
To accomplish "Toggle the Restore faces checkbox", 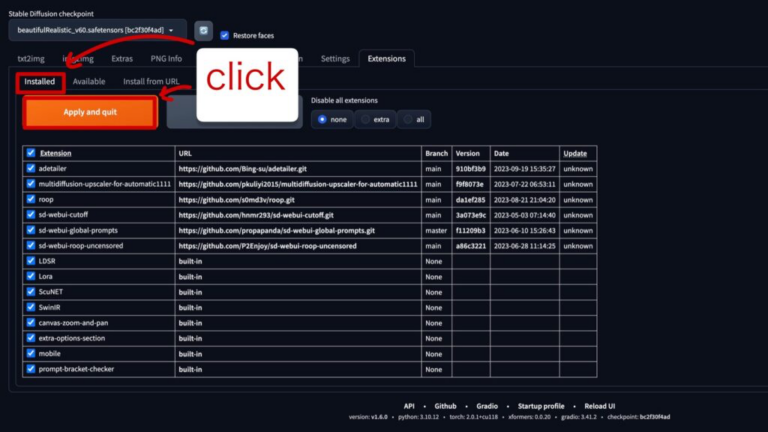I will click(x=224, y=35).
